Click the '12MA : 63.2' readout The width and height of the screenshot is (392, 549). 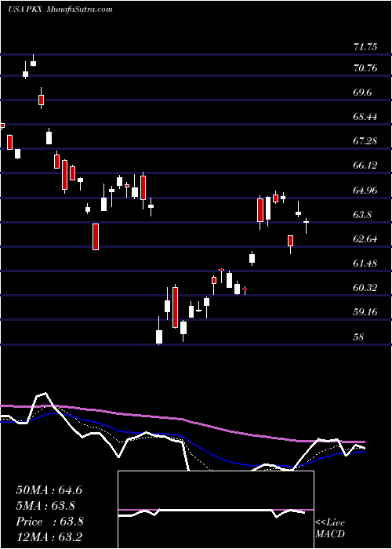click(49, 536)
